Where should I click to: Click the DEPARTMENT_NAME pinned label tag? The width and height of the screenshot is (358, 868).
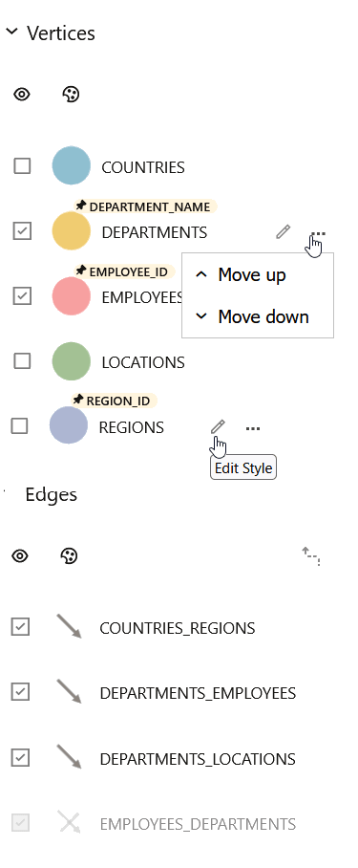145,206
